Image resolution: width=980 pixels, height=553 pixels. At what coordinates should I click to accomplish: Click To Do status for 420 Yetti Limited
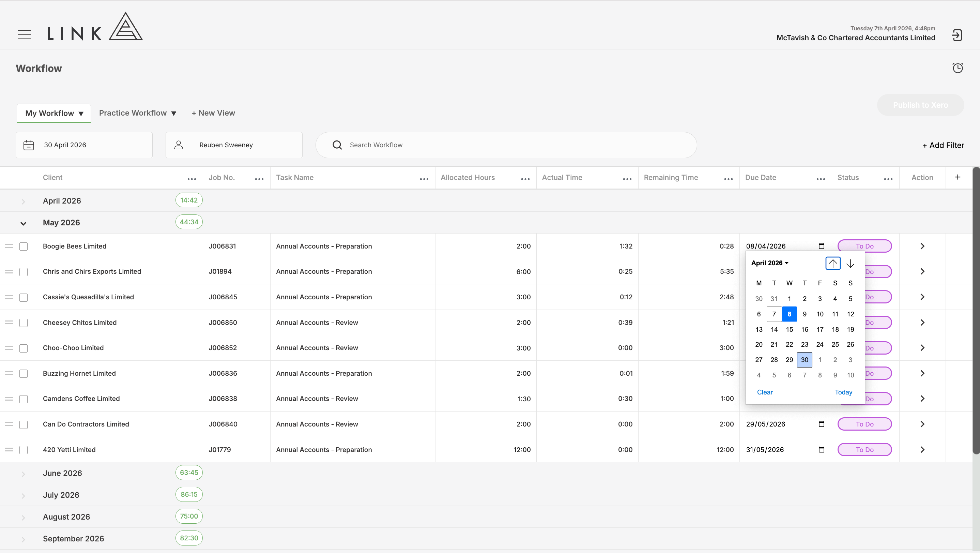pyautogui.click(x=864, y=449)
